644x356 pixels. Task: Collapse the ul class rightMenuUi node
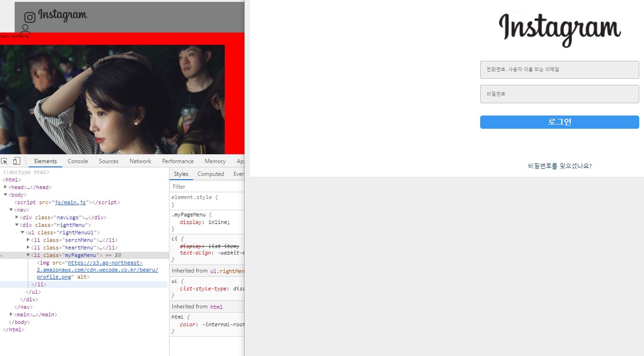coord(22,232)
